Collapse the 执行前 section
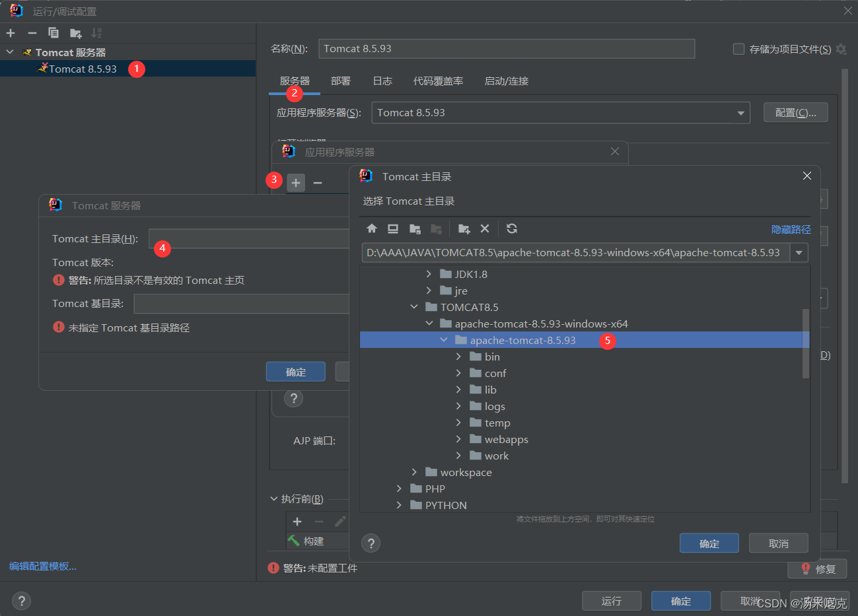858x616 pixels. tap(274, 498)
